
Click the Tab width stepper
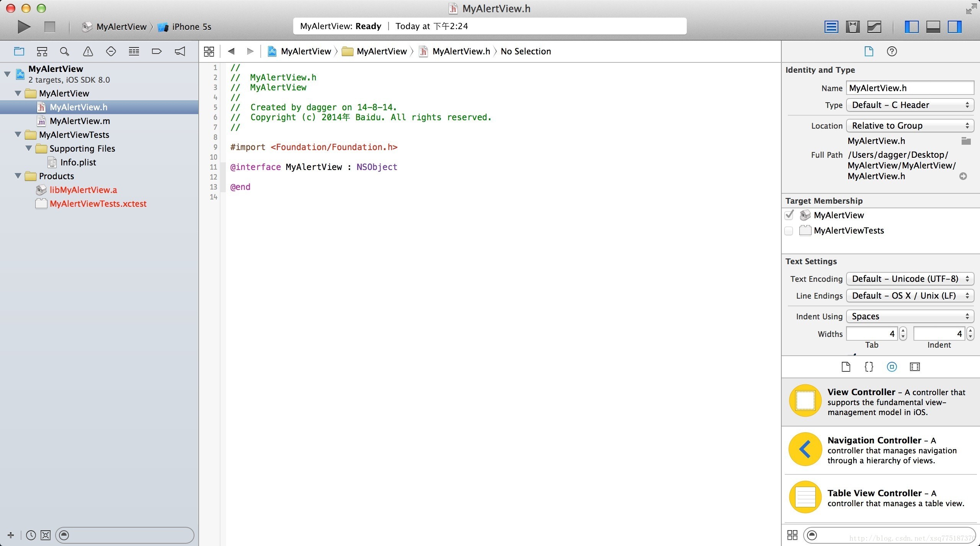pos(903,333)
